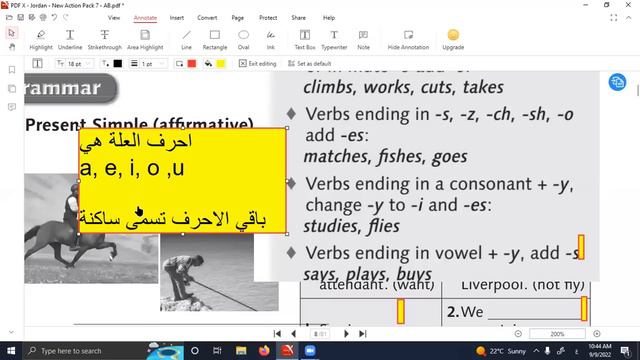The image size is (640, 360).
Task: Choose the red border color swatch
Action: [x=192, y=64]
